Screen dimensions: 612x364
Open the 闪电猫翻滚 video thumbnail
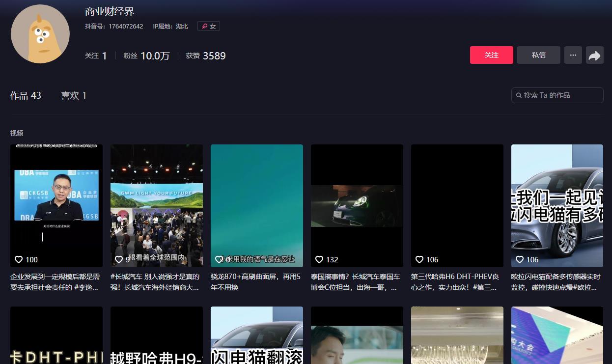coord(257,336)
